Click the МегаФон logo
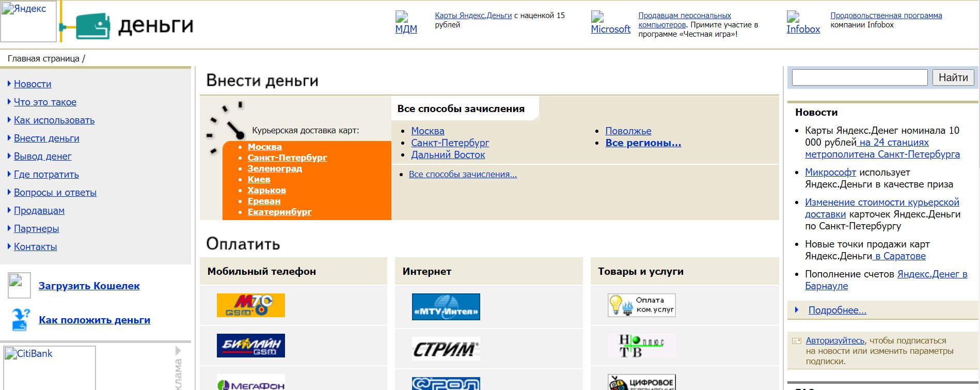Viewport: 980px width, 390px height. point(251,382)
